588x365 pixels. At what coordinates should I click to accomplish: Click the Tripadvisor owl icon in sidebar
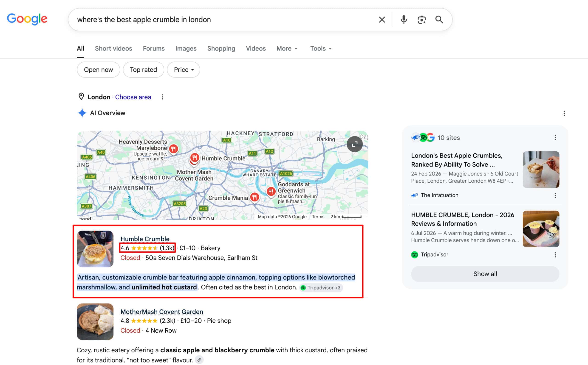415,255
